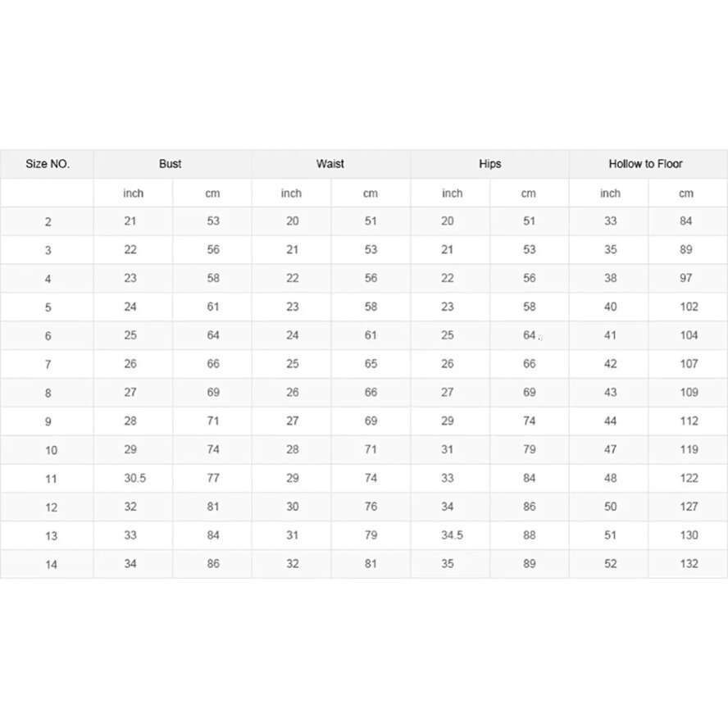Viewport: 728px width, 728px height.
Task: Select the 30.5 inch bust value
Action: click(134, 478)
